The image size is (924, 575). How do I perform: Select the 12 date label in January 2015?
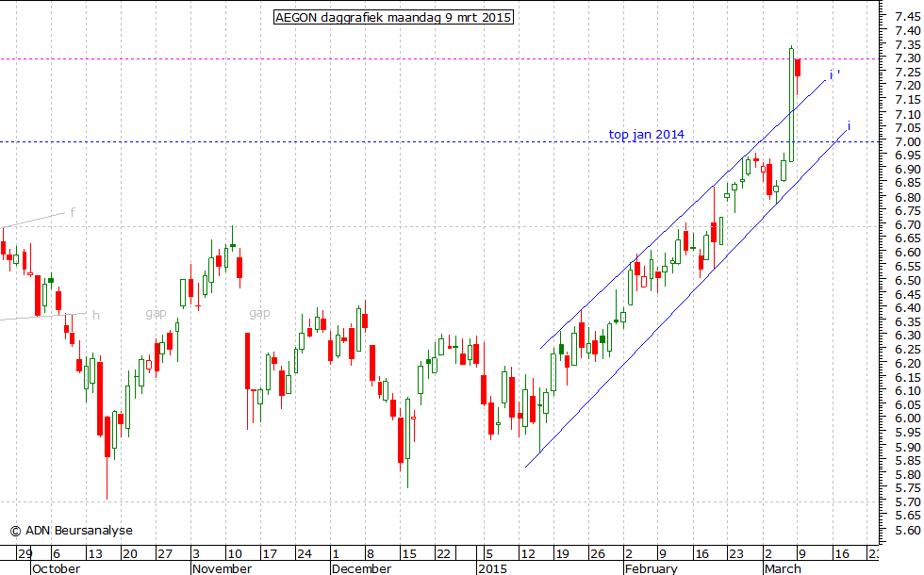pyautogui.click(x=527, y=554)
